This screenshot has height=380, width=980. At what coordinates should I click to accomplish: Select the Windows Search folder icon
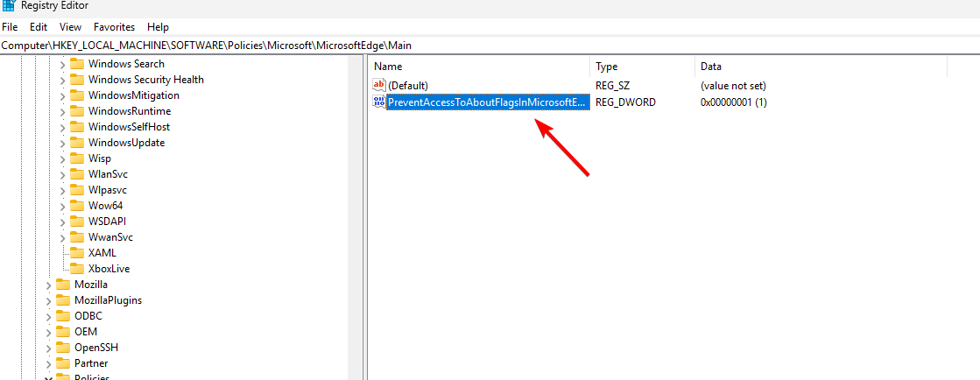tap(77, 64)
